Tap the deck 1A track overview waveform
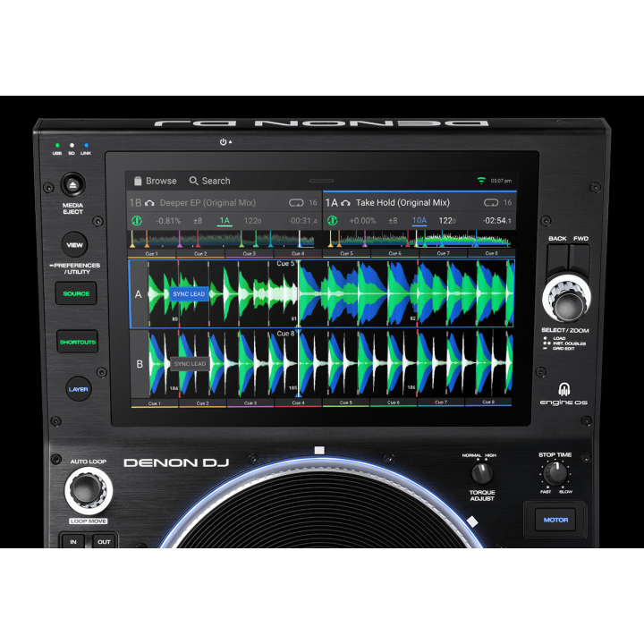The height and width of the screenshot is (644, 644). pos(419,239)
